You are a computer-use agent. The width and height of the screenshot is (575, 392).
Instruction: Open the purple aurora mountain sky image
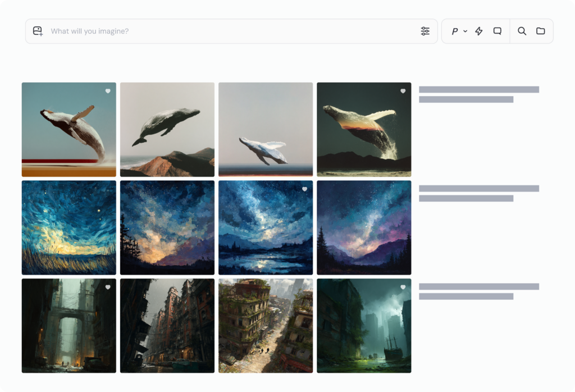364,227
